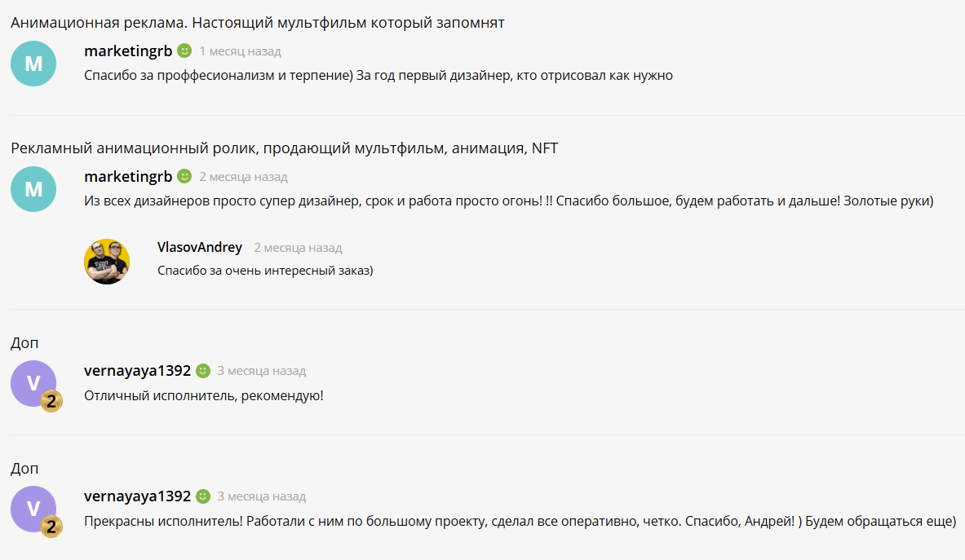
Task: Click first vernayaya1392 purple V avatar
Action: pos(33,384)
